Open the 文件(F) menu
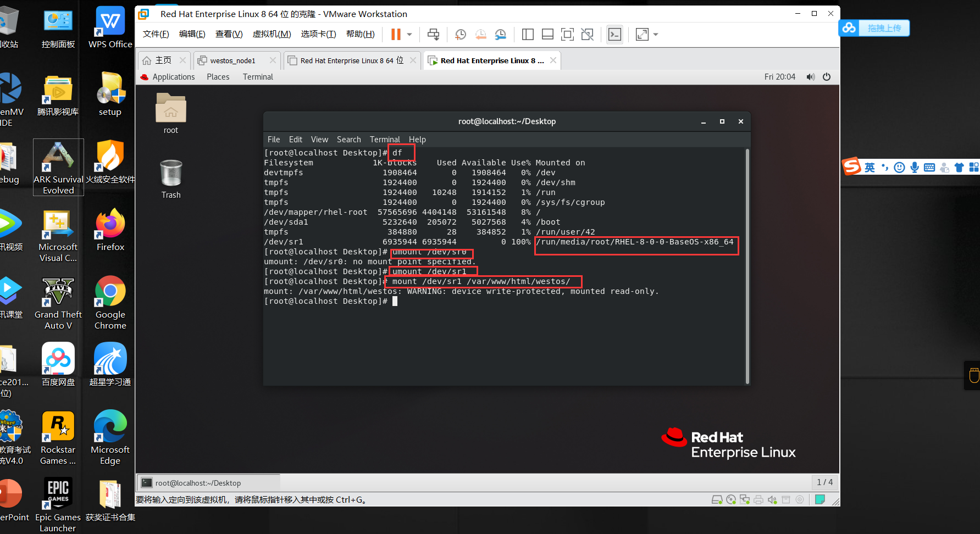Viewport: 980px width, 534px height. pos(156,34)
